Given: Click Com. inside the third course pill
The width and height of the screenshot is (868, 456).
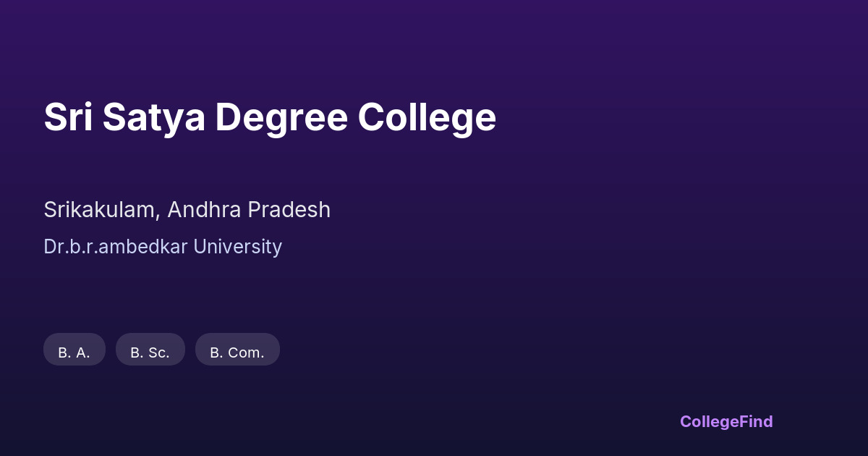Looking at the screenshot, I should (246, 353).
